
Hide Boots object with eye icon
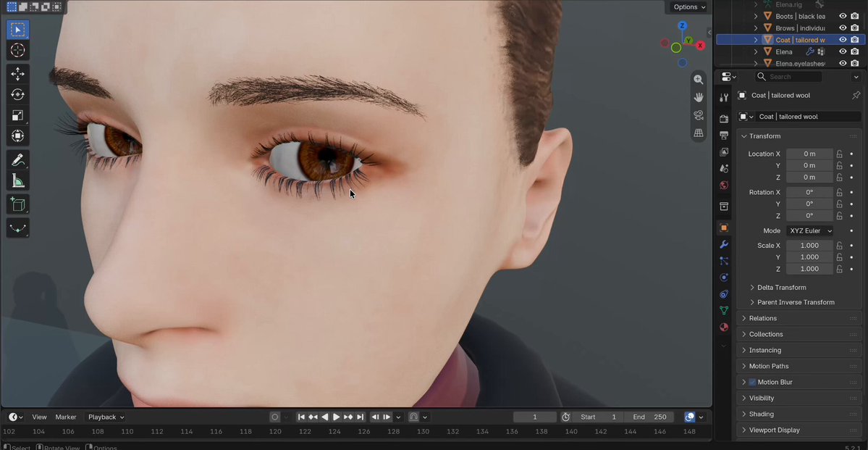coord(843,16)
